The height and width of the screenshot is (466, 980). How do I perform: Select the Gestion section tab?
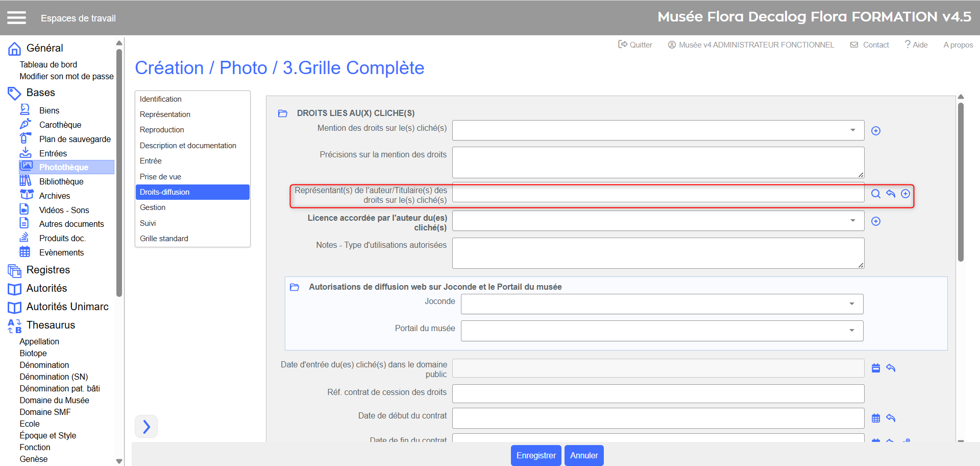click(153, 207)
